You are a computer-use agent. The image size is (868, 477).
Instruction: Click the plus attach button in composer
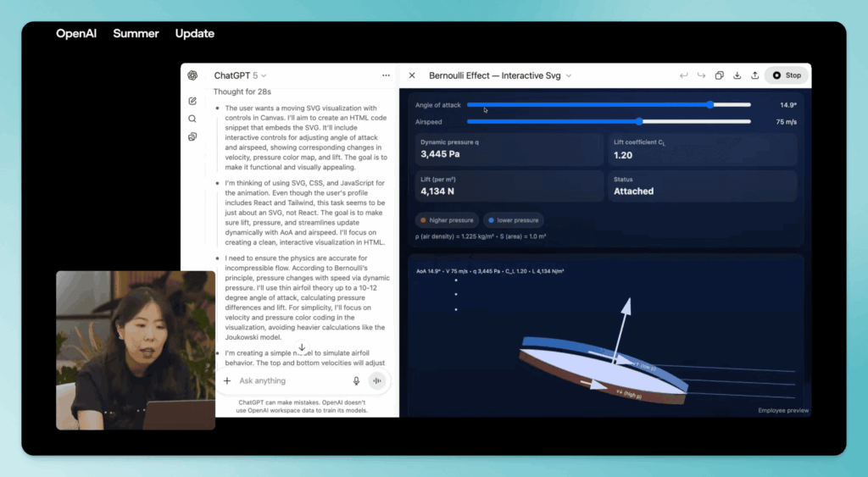click(x=227, y=380)
